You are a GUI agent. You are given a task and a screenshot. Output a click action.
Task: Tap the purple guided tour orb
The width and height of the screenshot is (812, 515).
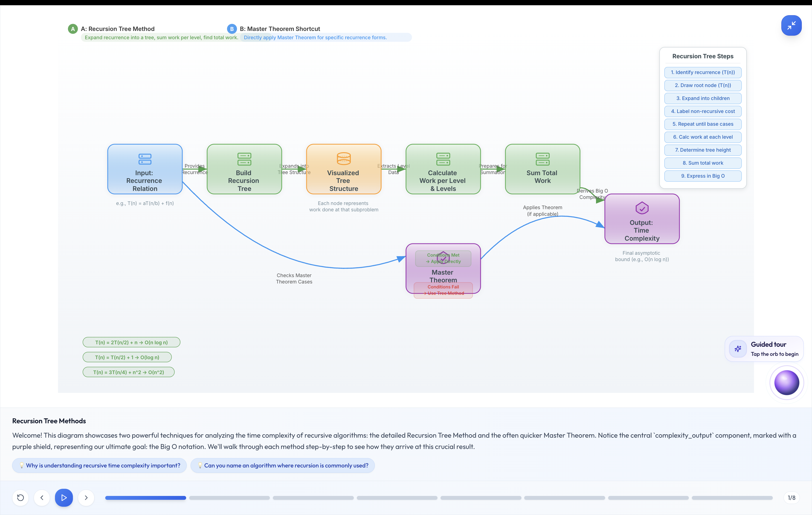coord(786,382)
